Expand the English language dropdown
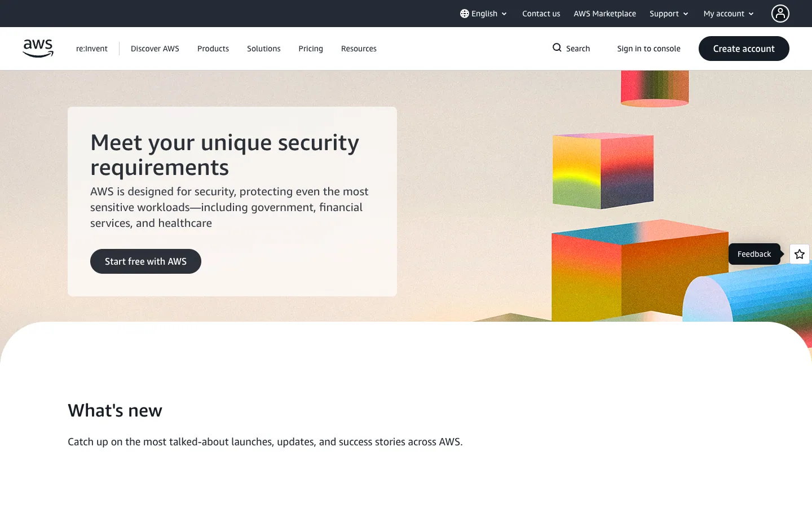 [x=484, y=14]
